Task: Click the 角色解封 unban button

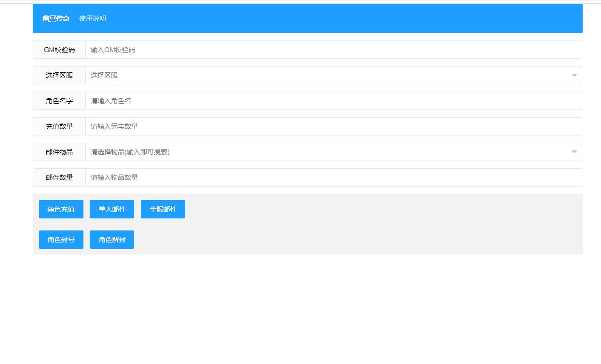Action: coord(112,240)
